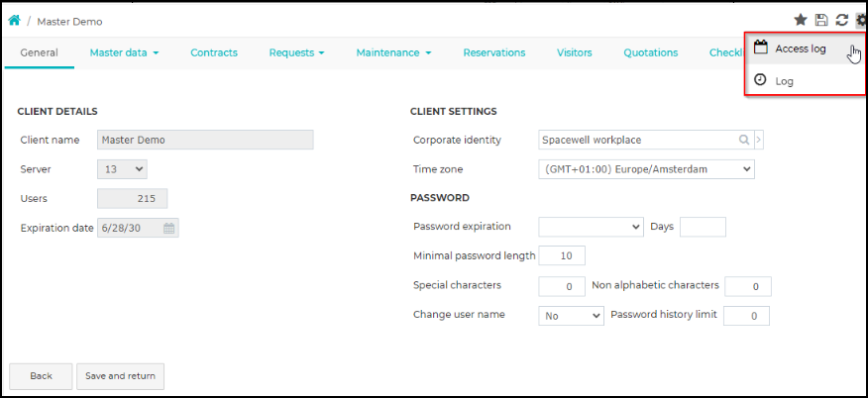Click the password expiration Days field
Viewport: 868px width, 398px height.
point(703,227)
